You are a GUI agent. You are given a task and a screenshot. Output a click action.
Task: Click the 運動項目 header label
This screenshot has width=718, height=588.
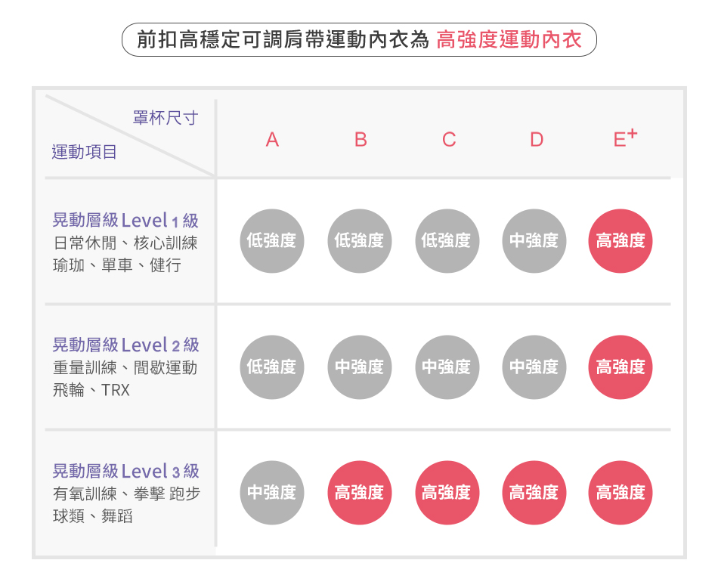click(x=85, y=152)
